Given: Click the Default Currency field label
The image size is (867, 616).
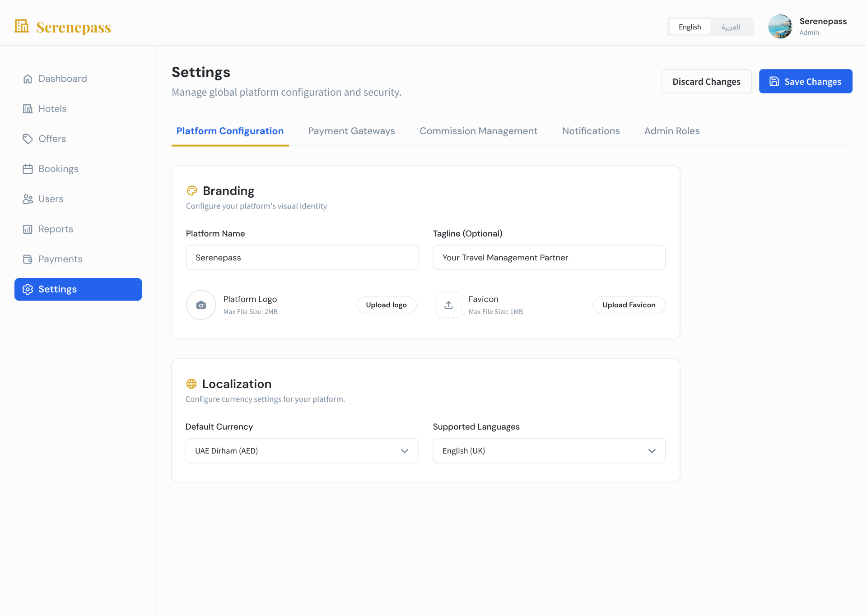Looking at the screenshot, I should coord(219,427).
